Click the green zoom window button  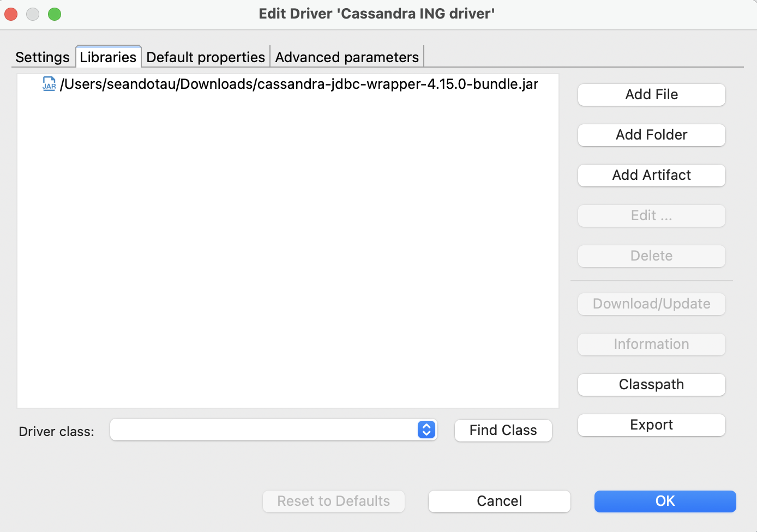click(x=55, y=14)
